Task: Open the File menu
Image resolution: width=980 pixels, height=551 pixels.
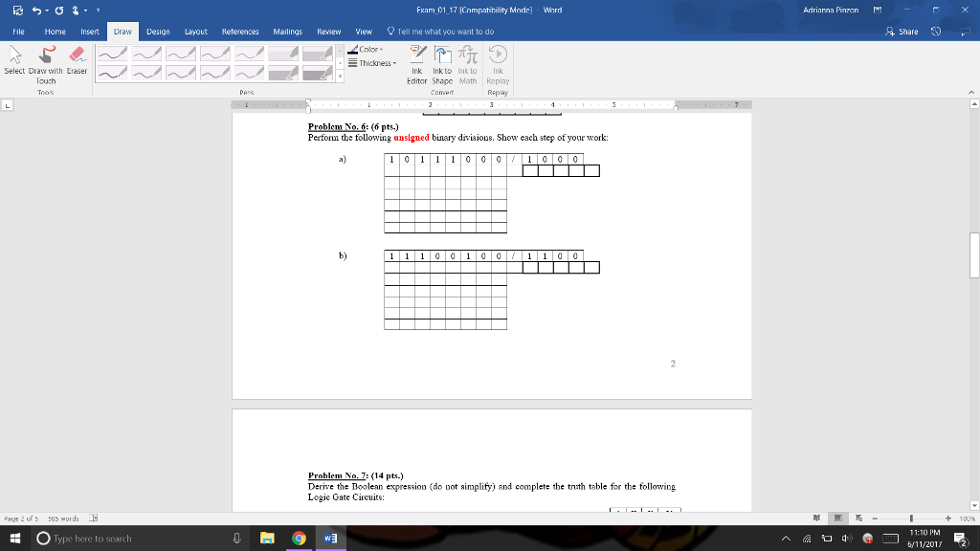Action: click(19, 32)
